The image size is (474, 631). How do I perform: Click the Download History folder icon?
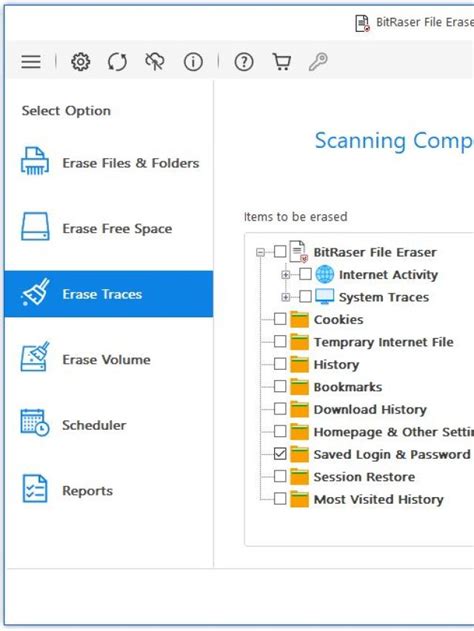click(x=299, y=409)
